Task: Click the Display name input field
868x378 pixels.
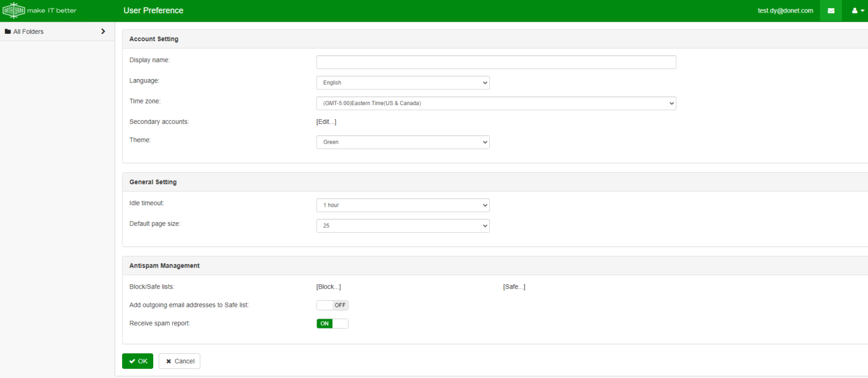Action: click(496, 62)
